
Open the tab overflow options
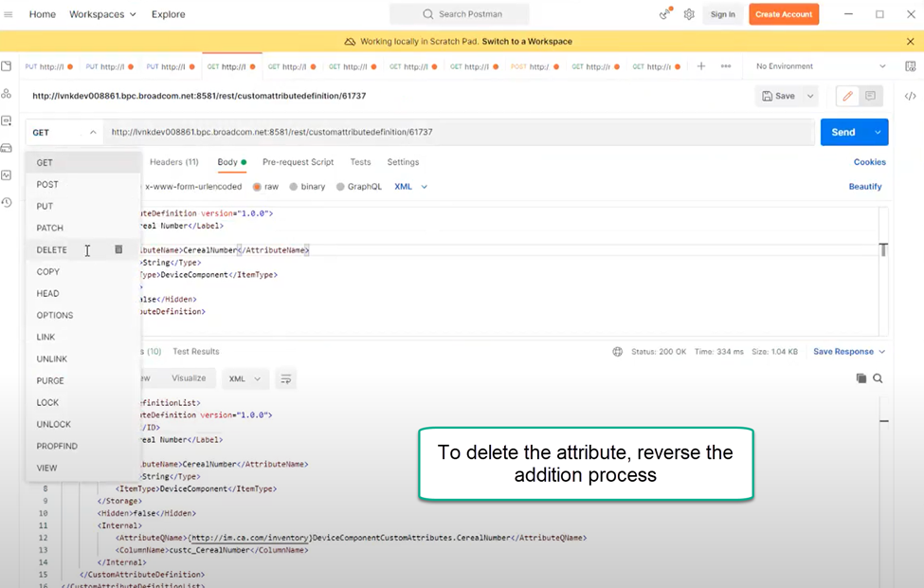(x=726, y=66)
